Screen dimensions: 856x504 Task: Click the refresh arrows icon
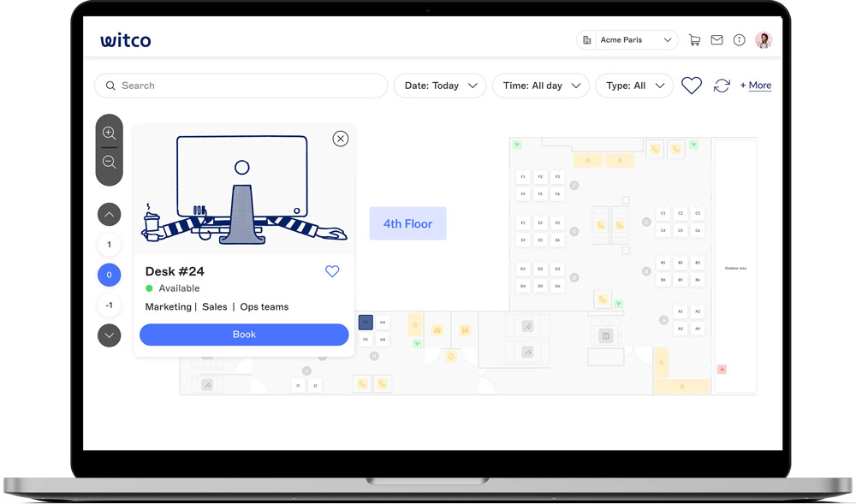(722, 86)
